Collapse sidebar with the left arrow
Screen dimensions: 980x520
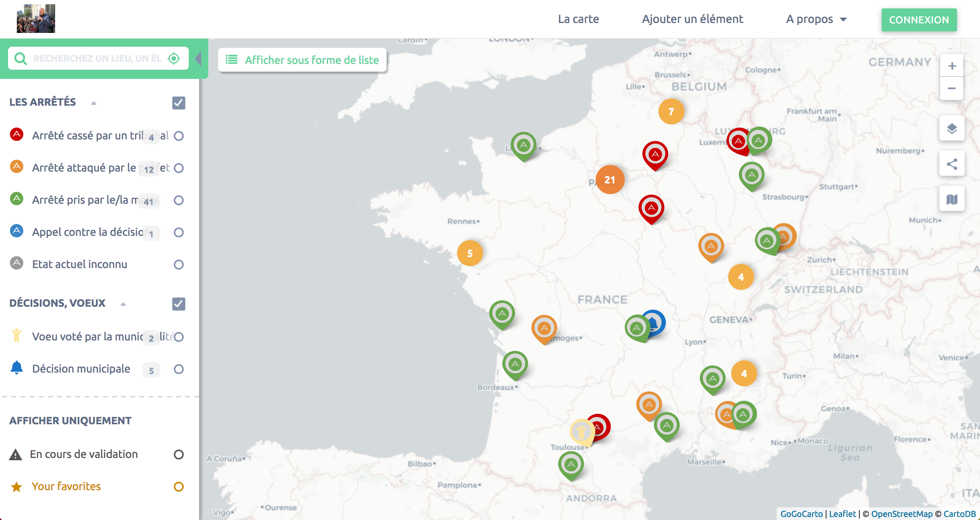[x=198, y=59]
